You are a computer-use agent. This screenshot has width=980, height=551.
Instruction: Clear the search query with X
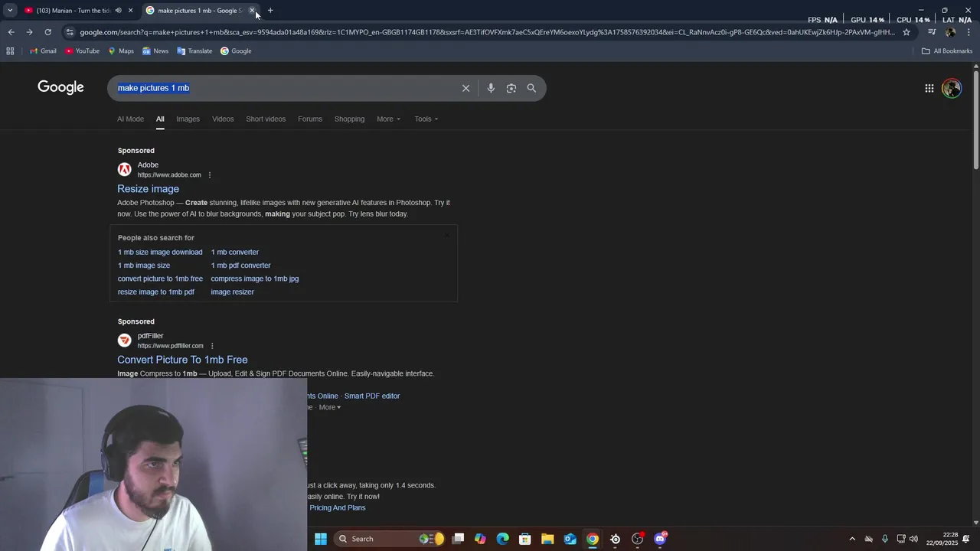(x=465, y=88)
